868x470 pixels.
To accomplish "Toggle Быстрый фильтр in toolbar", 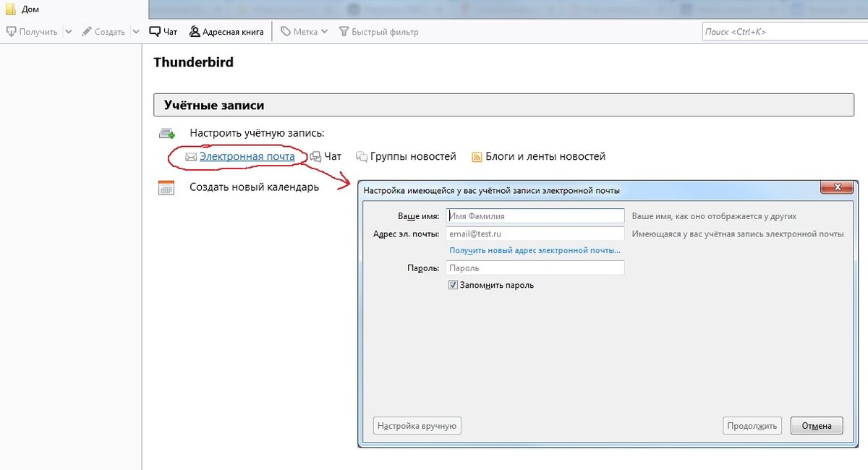I will coord(378,32).
